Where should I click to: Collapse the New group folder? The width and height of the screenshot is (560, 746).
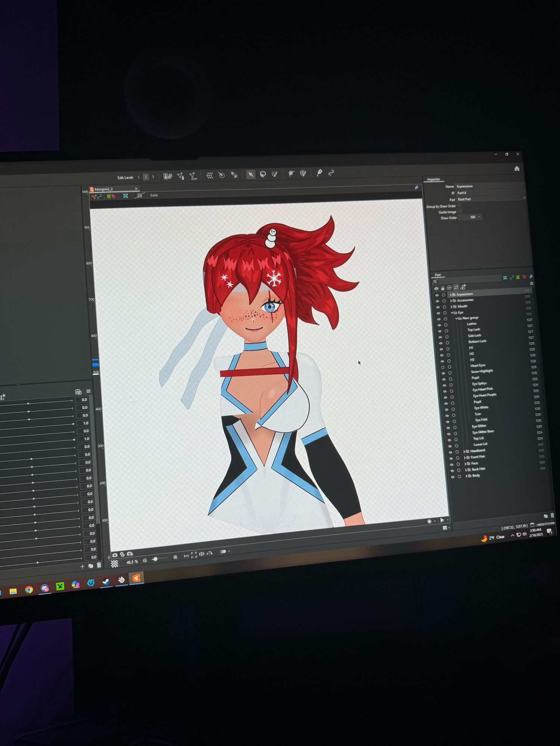(x=456, y=318)
